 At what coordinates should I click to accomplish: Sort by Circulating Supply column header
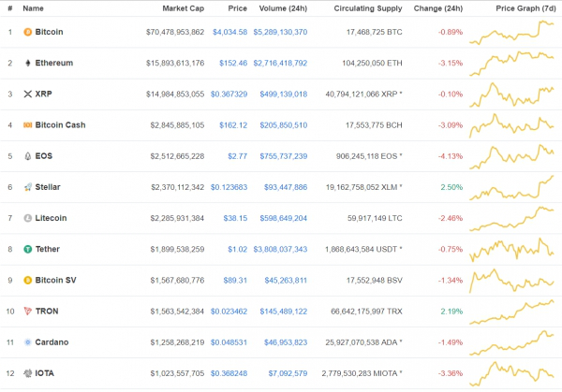[368, 8]
